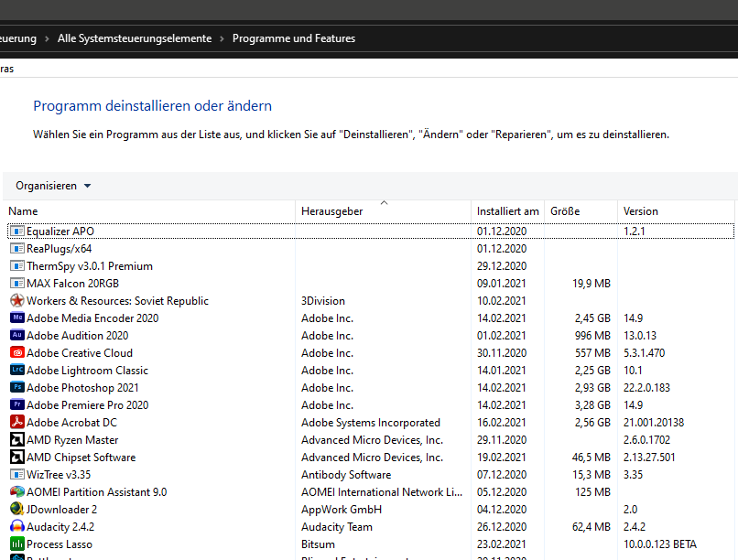The image size is (738, 560).
Task: Click publisher Bitsum cell
Action: click(318, 544)
